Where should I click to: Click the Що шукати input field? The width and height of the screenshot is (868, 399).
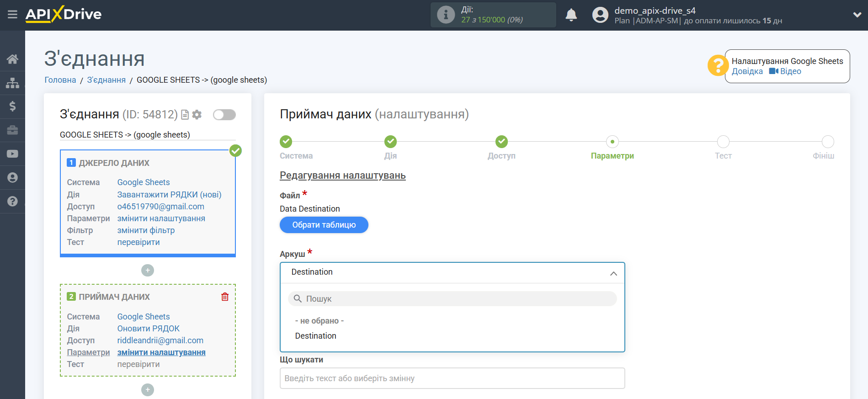click(452, 378)
